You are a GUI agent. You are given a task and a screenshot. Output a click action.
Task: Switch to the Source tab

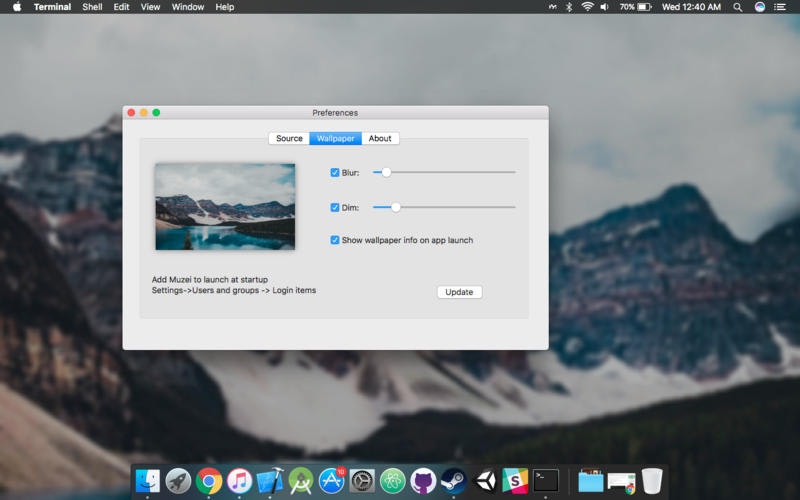point(289,138)
